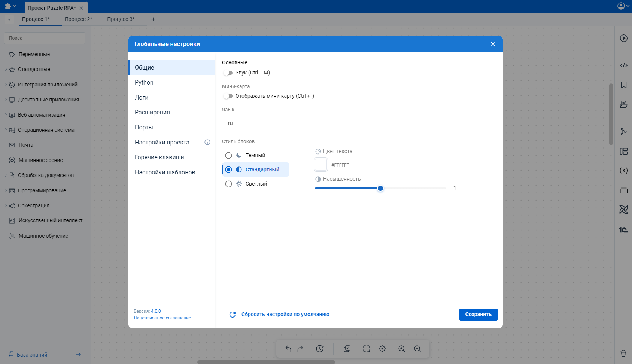
Task: Click the Насыщенность slider handle
Action: pos(380,188)
